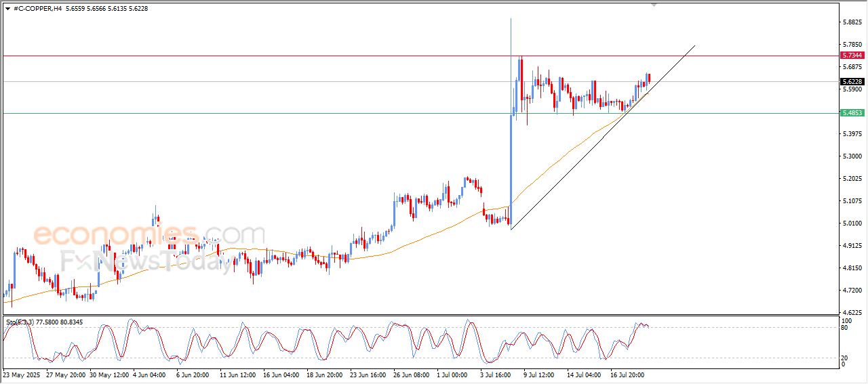The width and height of the screenshot is (868, 384).
Task: Click the 23 May 2025 date label
Action: pos(22,375)
